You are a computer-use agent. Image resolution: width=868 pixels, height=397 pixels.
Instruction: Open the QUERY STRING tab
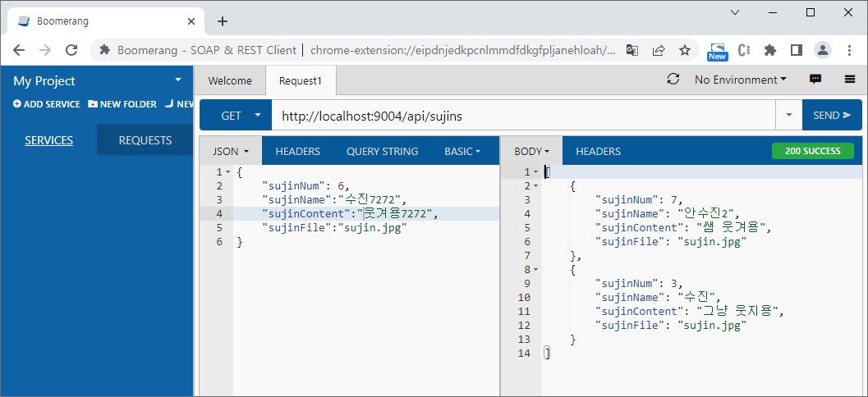click(382, 151)
